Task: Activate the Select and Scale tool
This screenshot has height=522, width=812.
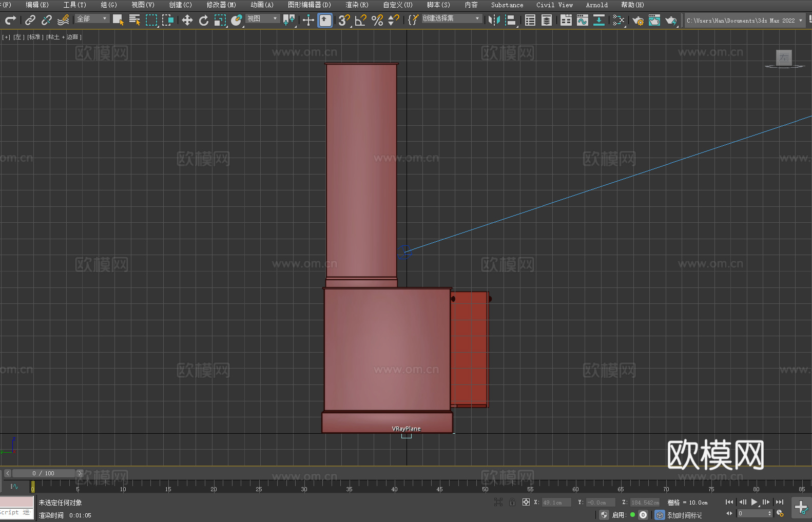Action: tap(220, 20)
